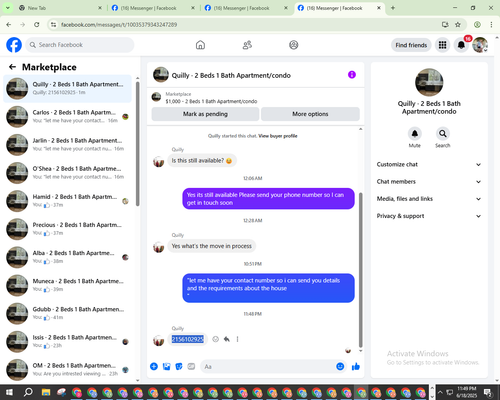Open more options for 2156102925 message
Screen dimensions: 500x400
[237, 339]
